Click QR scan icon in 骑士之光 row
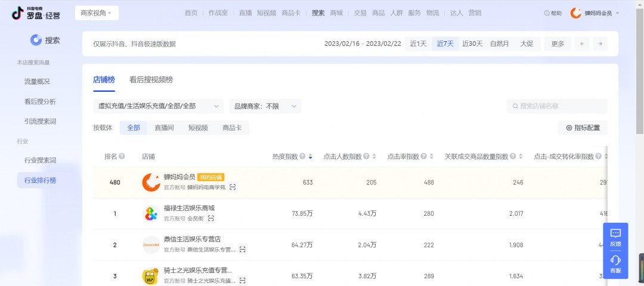 (243, 281)
